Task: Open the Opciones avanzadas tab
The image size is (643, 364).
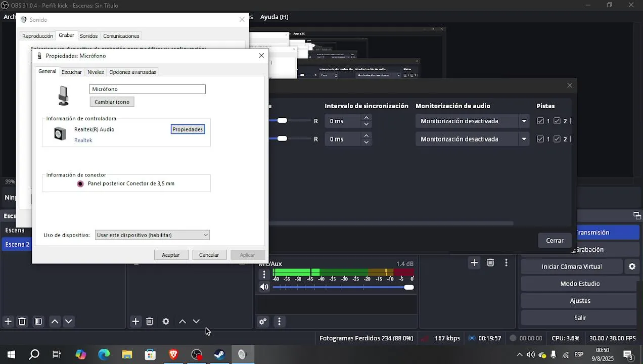Action: tap(133, 72)
